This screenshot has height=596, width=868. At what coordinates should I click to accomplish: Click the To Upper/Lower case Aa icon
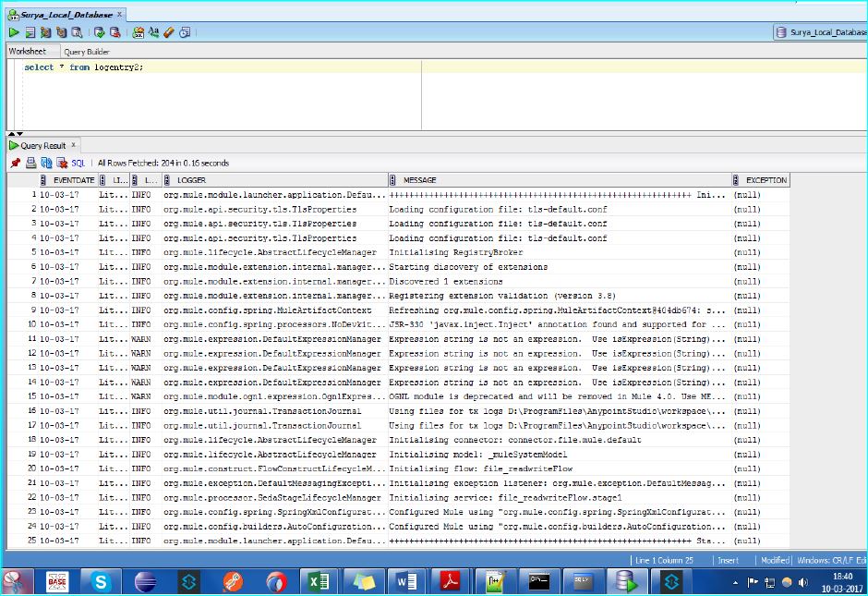pos(153,32)
